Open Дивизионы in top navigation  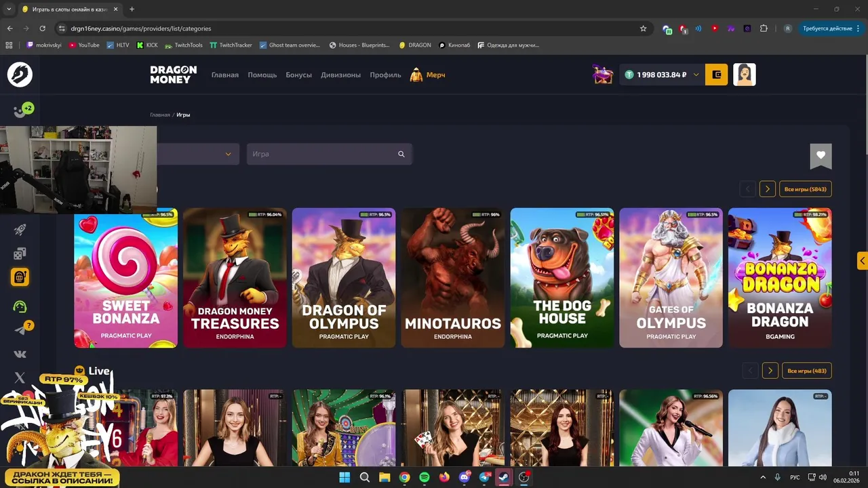(x=341, y=75)
